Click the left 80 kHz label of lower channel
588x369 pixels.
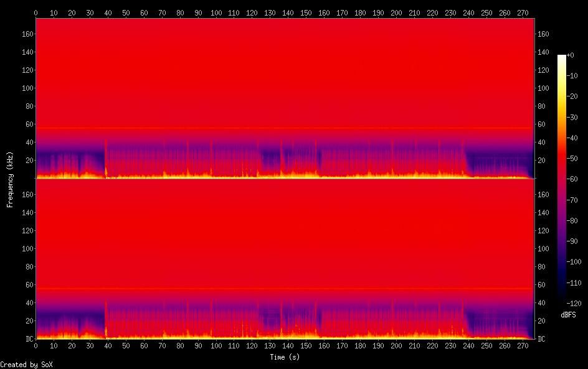[x=28, y=266]
